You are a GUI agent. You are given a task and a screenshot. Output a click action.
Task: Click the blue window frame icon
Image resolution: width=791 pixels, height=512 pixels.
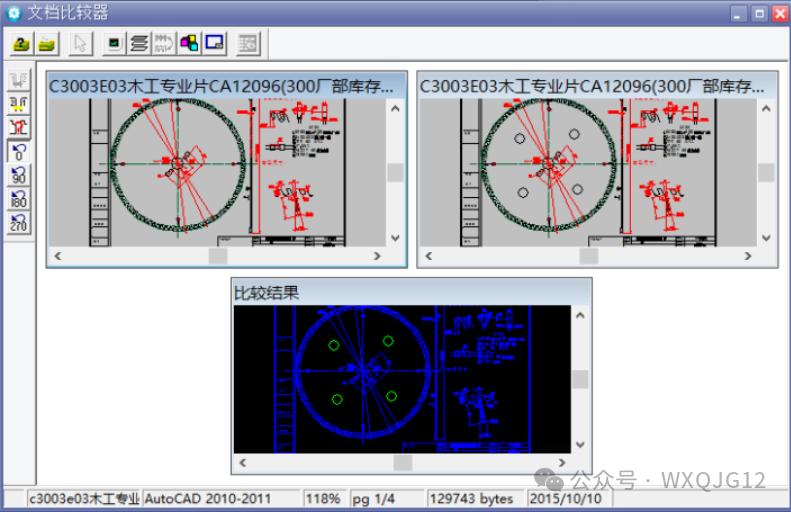coord(214,44)
